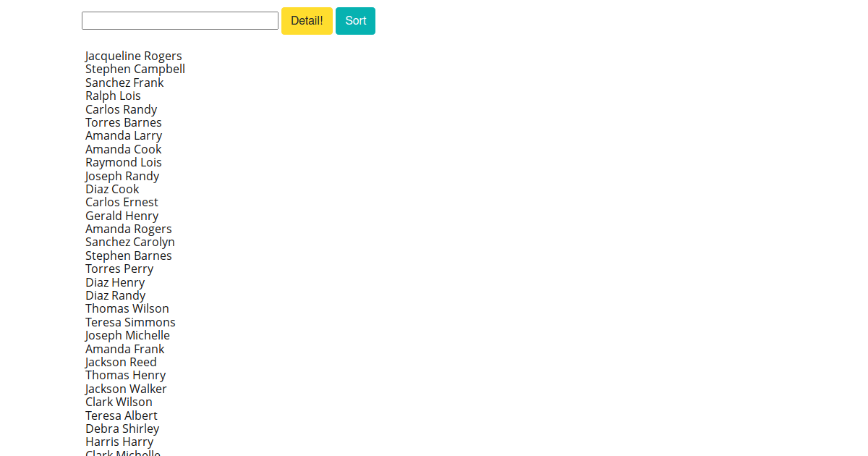Viewport: 868px width, 456px height.
Task: Select Torres Perry in the list
Action: click(x=119, y=269)
